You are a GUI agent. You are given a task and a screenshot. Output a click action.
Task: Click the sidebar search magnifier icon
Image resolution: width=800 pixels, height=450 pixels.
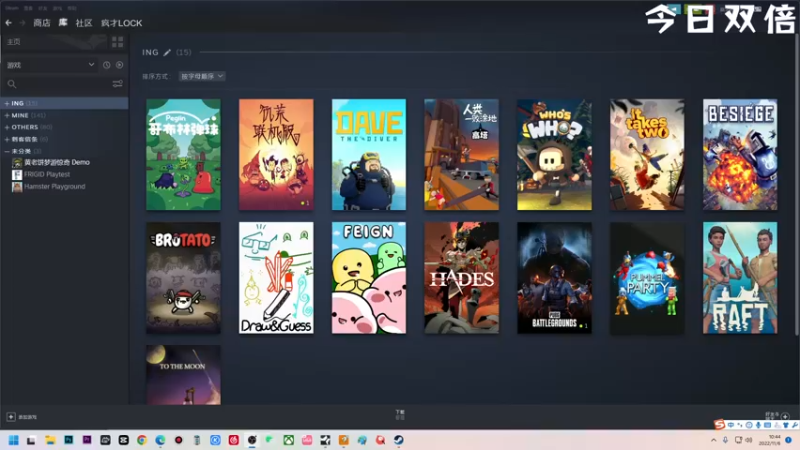coord(12,84)
